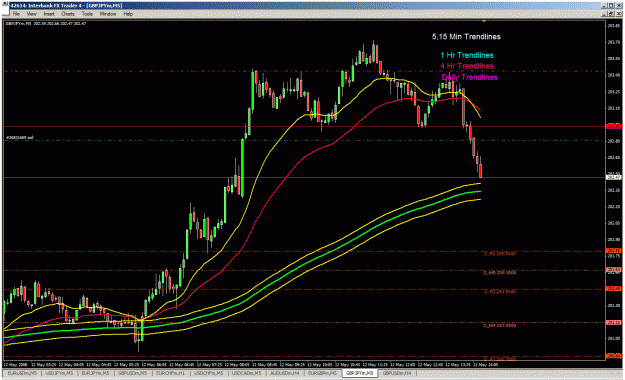The height and width of the screenshot is (380, 625).
Task: Click the '#26831669 sell' order label
Action: pyautogui.click(x=20, y=138)
